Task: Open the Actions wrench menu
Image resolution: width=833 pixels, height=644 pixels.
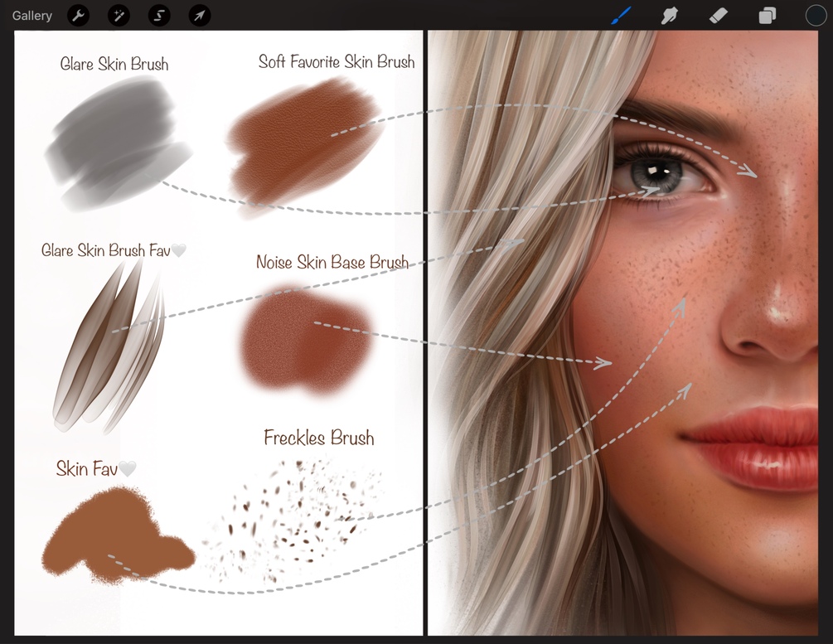Action: click(x=79, y=16)
